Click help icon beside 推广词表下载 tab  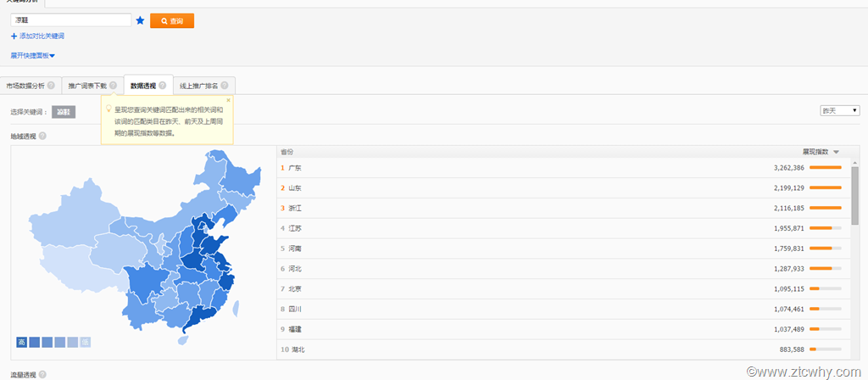(113, 86)
